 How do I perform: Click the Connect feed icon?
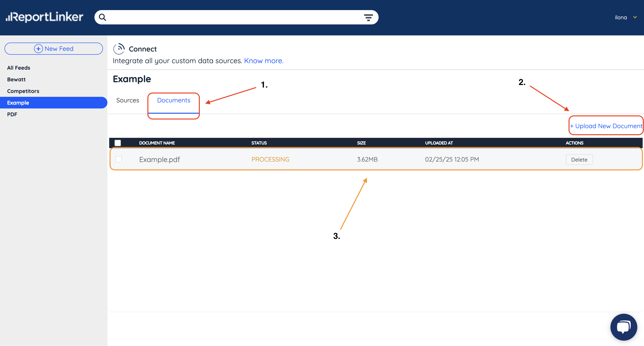pos(119,49)
